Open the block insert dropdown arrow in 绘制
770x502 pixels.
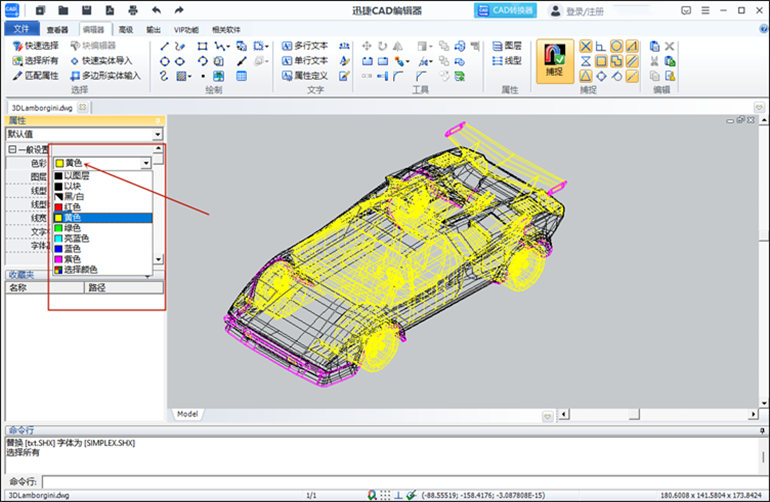tap(267, 47)
